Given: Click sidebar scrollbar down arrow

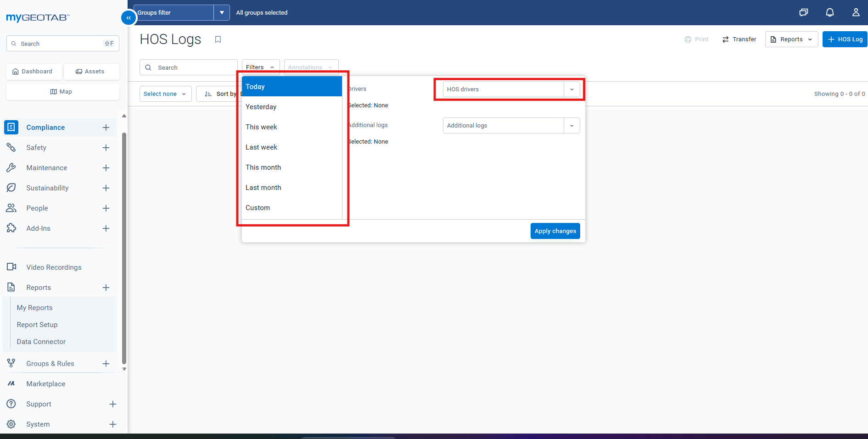Looking at the screenshot, I should point(124,369).
